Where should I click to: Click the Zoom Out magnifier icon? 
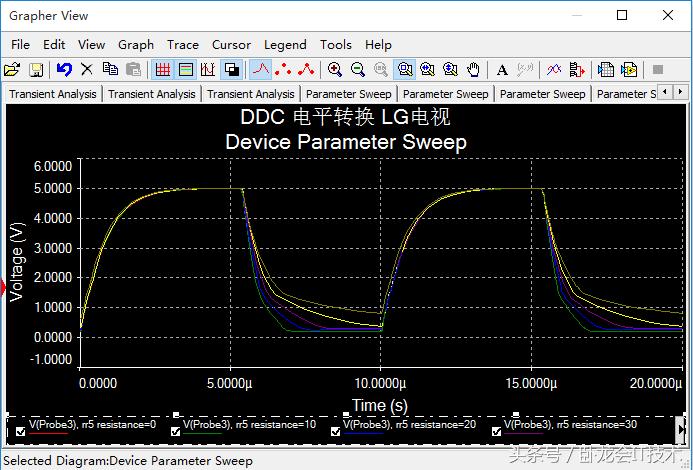pyautogui.click(x=358, y=69)
